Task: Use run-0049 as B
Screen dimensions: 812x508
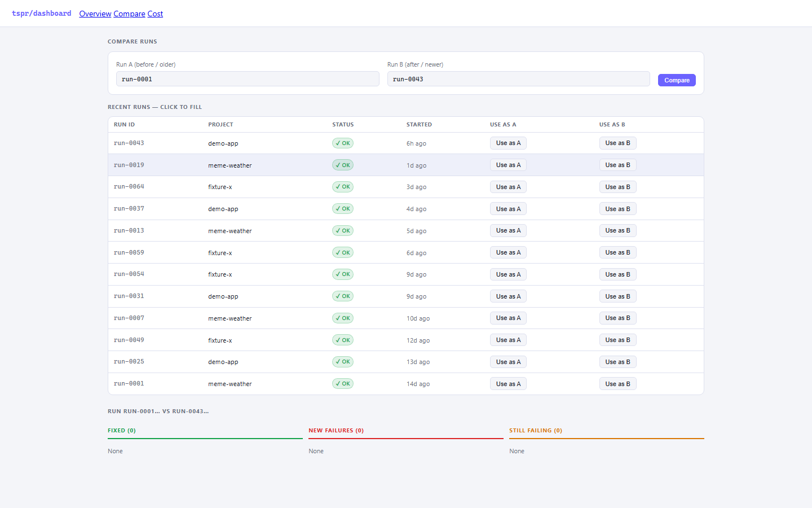Action: click(x=617, y=340)
